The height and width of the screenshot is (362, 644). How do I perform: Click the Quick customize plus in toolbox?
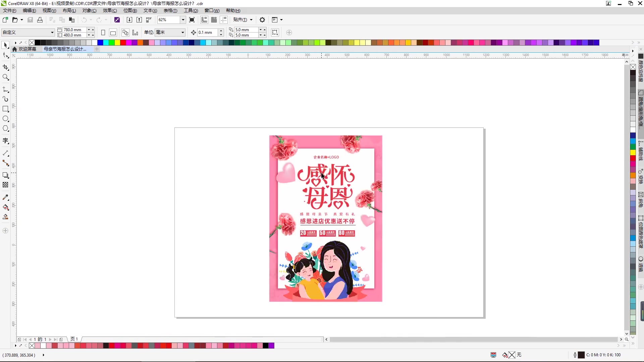5,231
